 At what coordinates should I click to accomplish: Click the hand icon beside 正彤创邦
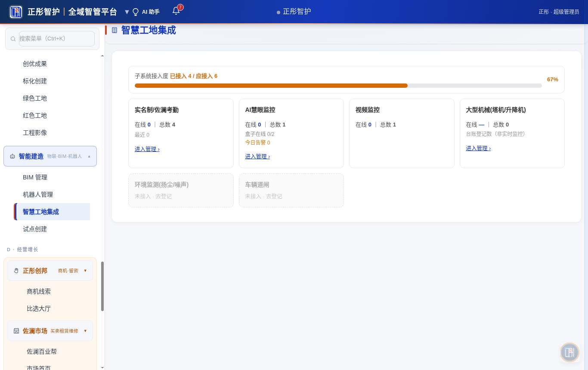click(x=16, y=271)
